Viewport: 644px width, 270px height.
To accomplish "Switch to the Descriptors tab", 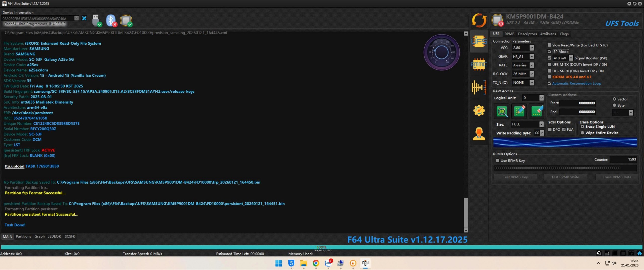I will 527,34.
